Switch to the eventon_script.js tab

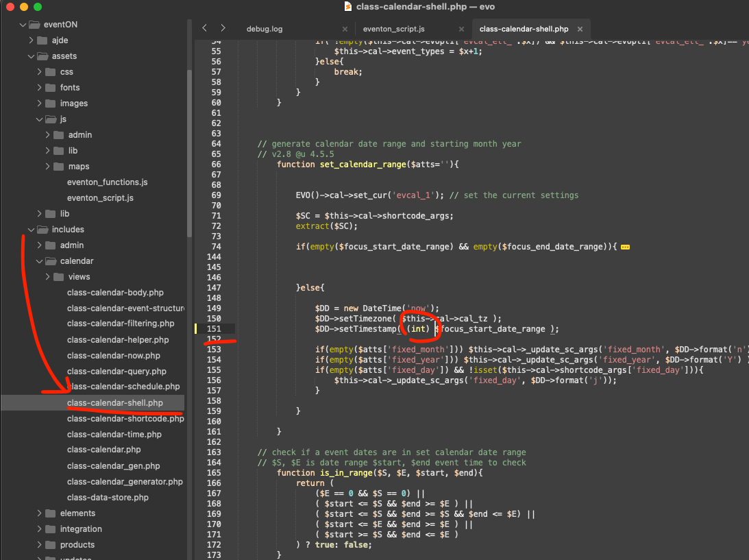pos(393,29)
